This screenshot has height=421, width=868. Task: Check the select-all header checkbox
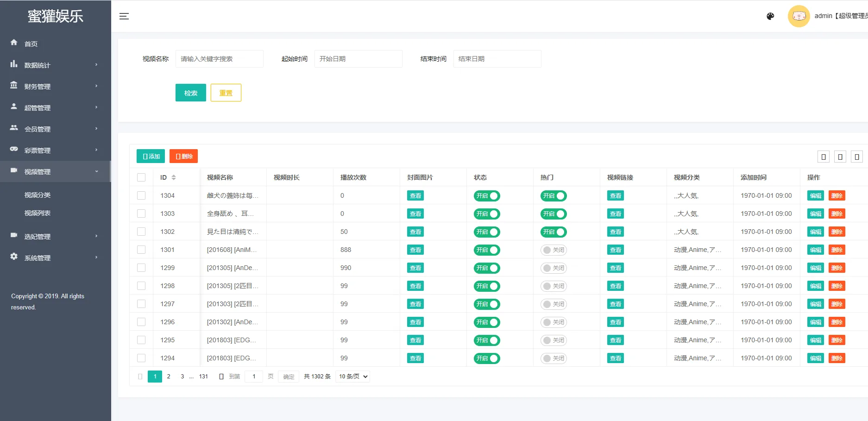(141, 177)
